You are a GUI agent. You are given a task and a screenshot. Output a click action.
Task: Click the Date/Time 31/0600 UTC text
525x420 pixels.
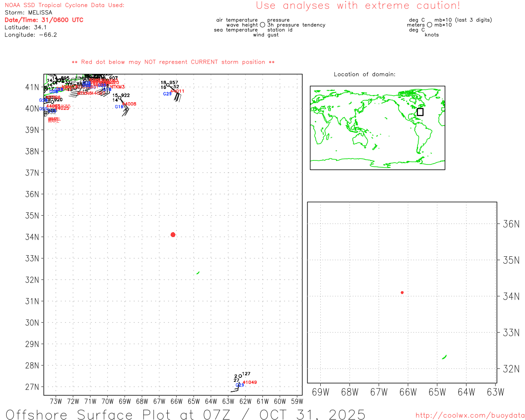click(x=44, y=20)
